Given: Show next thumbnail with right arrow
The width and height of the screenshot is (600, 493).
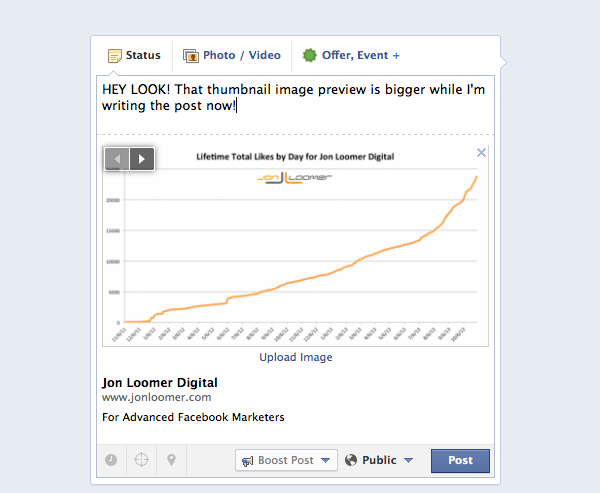Looking at the screenshot, I should (142, 158).
